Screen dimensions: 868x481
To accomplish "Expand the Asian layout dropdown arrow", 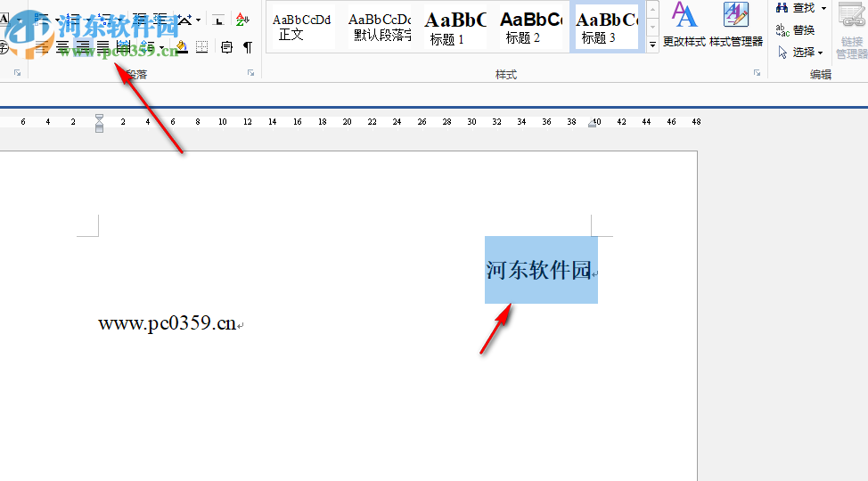I will (x=198, y=20).
